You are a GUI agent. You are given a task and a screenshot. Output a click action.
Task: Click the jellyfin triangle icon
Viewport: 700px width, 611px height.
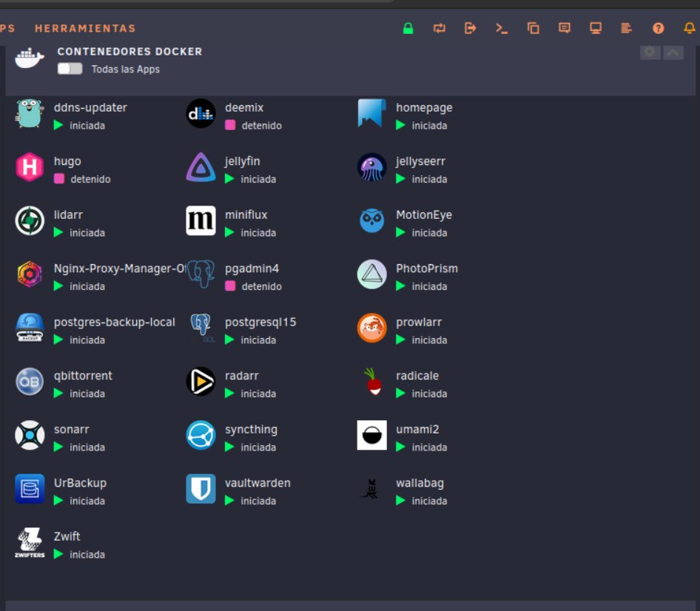(x=201, y=167)
